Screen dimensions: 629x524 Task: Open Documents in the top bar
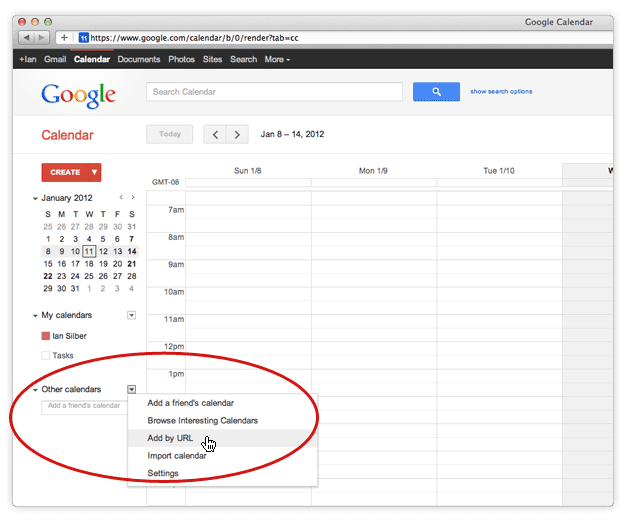pyautogui.click(x=139, y=59)
